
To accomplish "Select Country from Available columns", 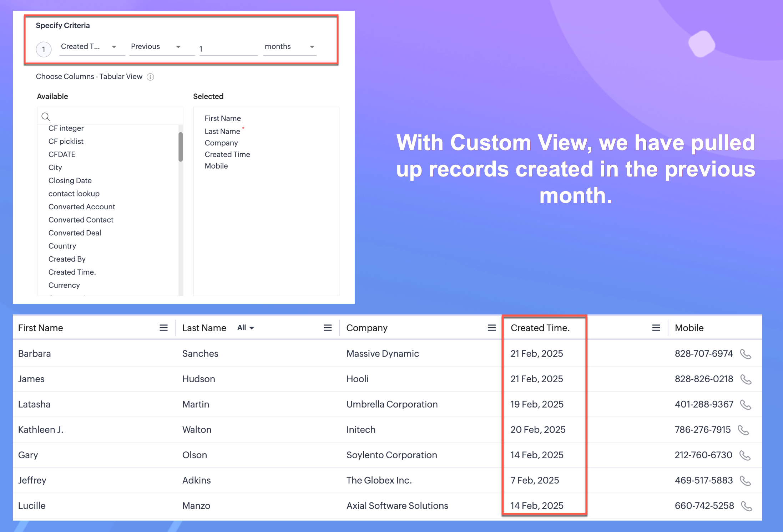I will click(x=62, y=246).
